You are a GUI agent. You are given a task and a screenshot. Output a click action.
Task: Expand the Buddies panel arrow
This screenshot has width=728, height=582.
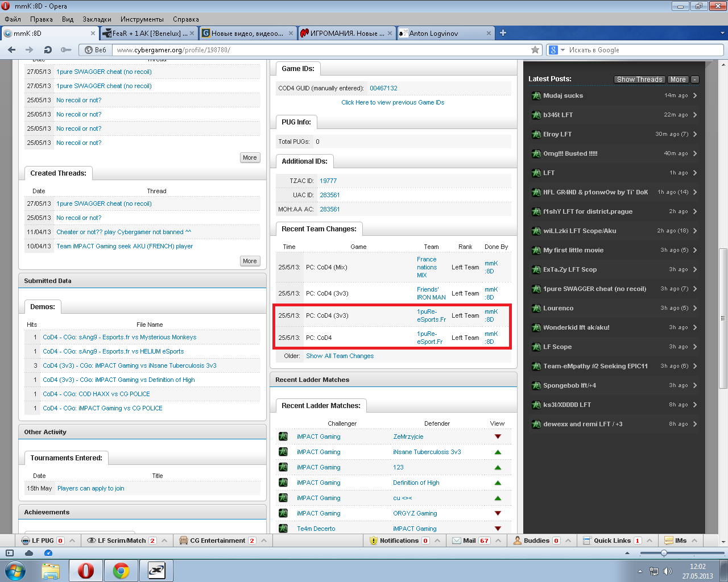click(568, 541)
